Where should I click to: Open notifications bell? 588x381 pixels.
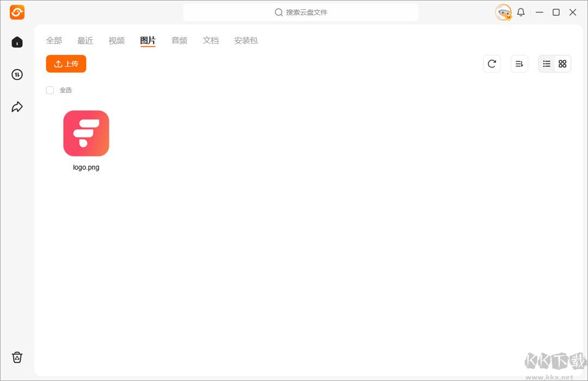(521, 13)
